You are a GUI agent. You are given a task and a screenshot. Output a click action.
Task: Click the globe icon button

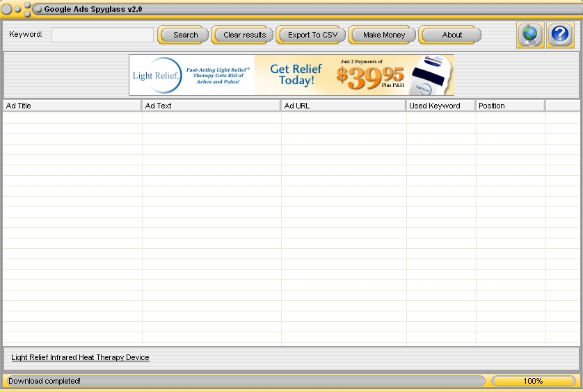tap(530, 35)
